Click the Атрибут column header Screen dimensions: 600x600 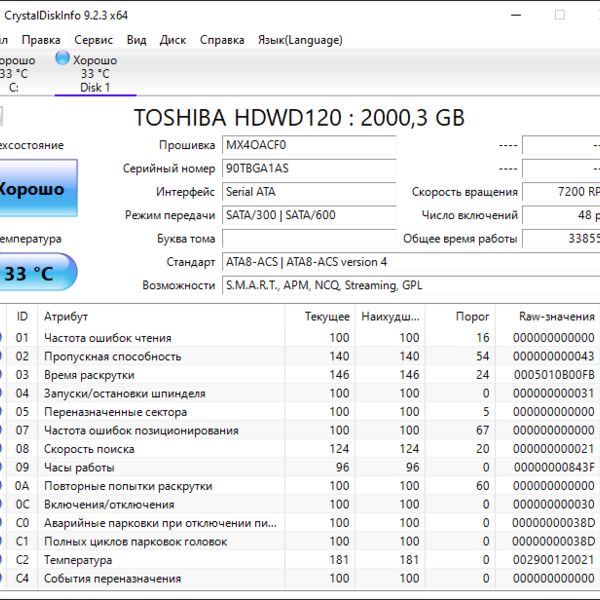pos(161,316)
